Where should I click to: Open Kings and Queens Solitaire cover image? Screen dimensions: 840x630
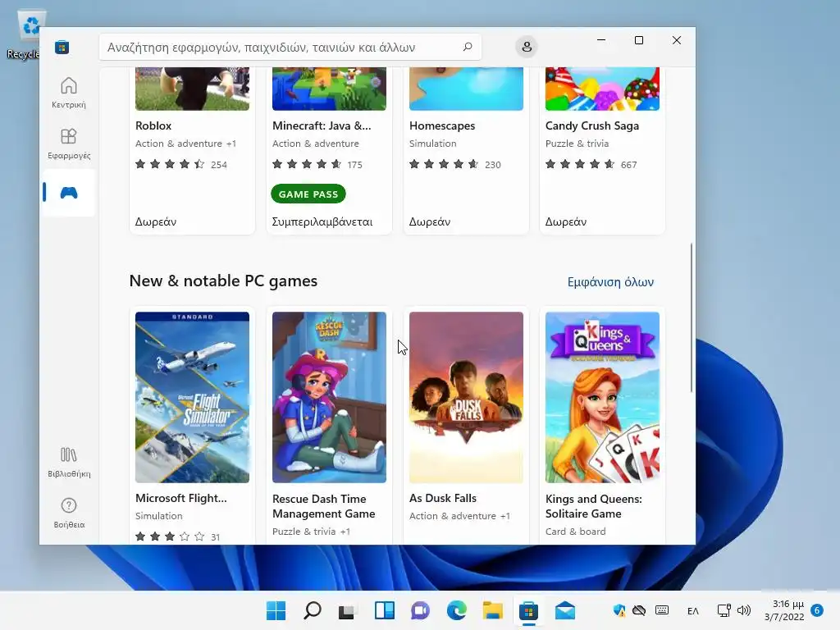(602, 398)
